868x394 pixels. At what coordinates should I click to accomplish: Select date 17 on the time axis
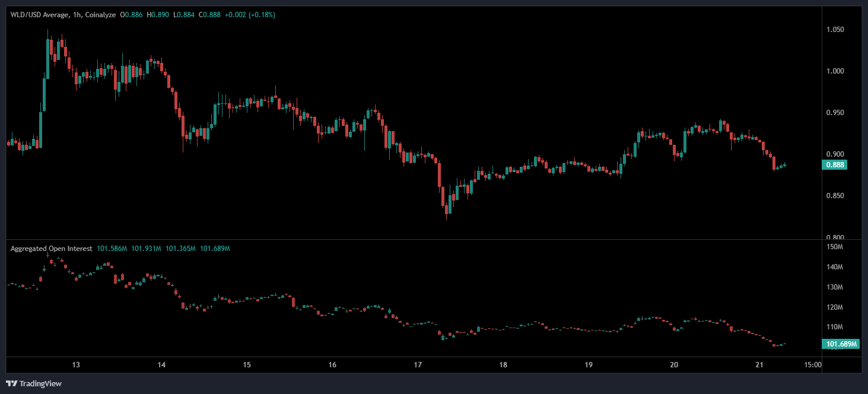[x=418, y=365]
